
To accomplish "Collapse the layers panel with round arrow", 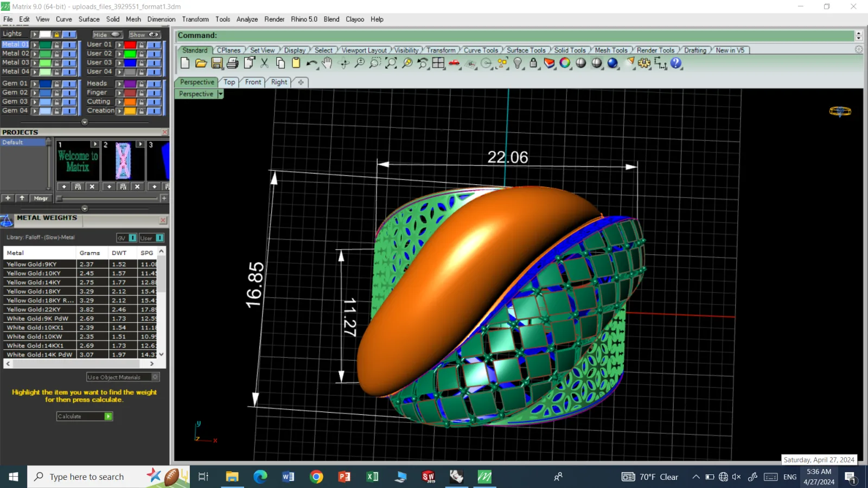I will (x=85, y=122).
